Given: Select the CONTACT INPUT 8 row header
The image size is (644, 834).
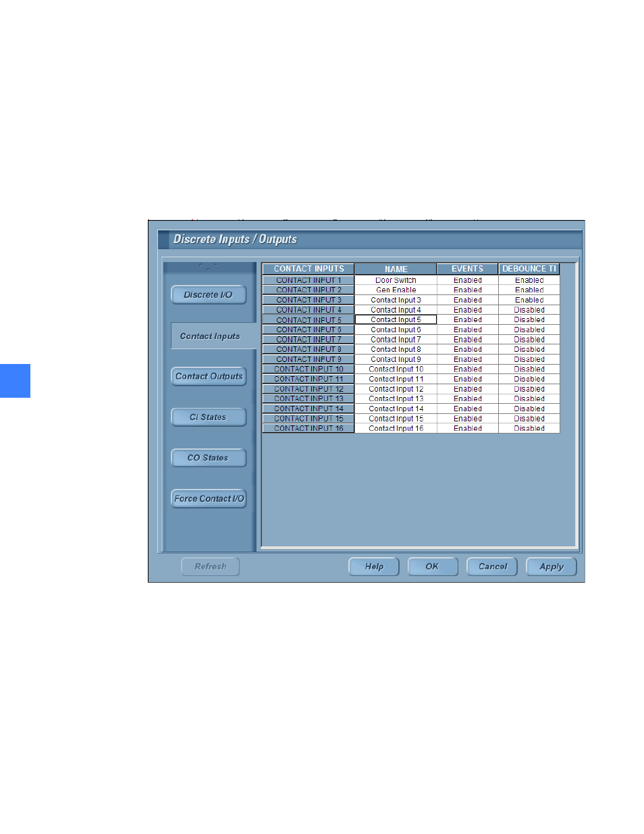Looking at the screenshot, I should (308, 350).
